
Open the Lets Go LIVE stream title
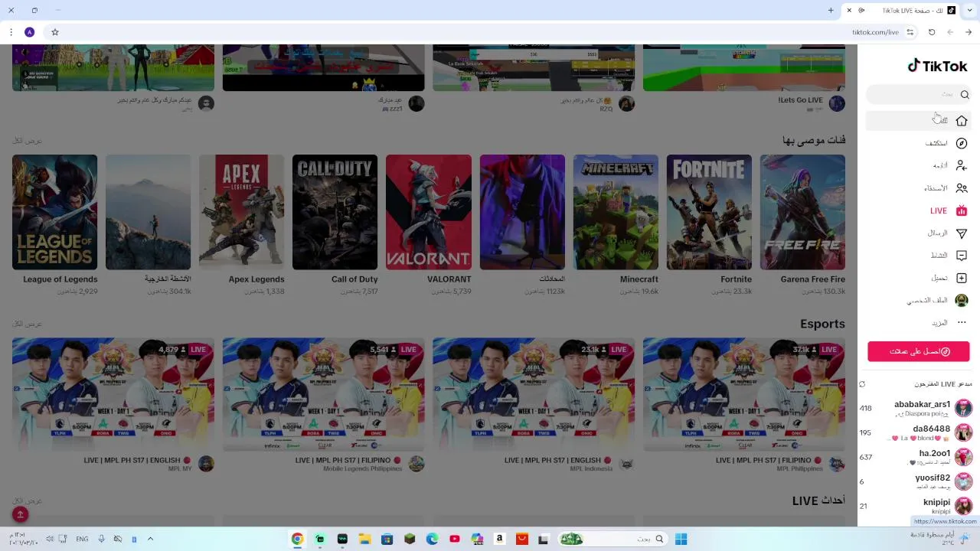(x=800, y=100)
